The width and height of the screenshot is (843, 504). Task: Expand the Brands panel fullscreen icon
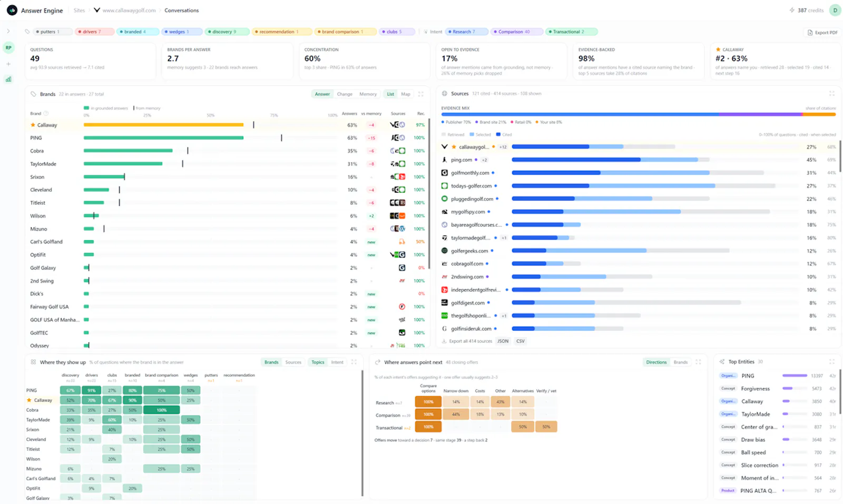(421, 94)
